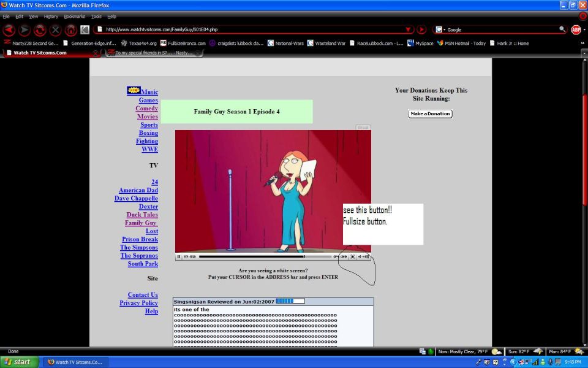
Task: Open the Help menu
Action: point(111,17)
